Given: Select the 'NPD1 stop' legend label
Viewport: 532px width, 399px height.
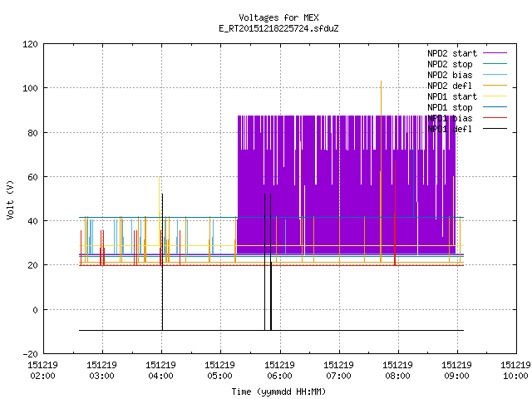Looking at the screenshot, I should tap(450, 107).
